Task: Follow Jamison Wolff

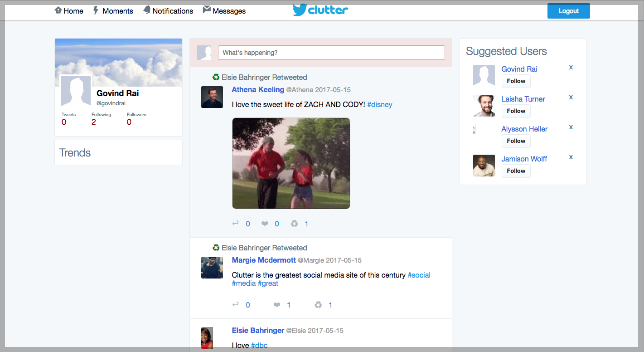Action: [x=516, y=171]
